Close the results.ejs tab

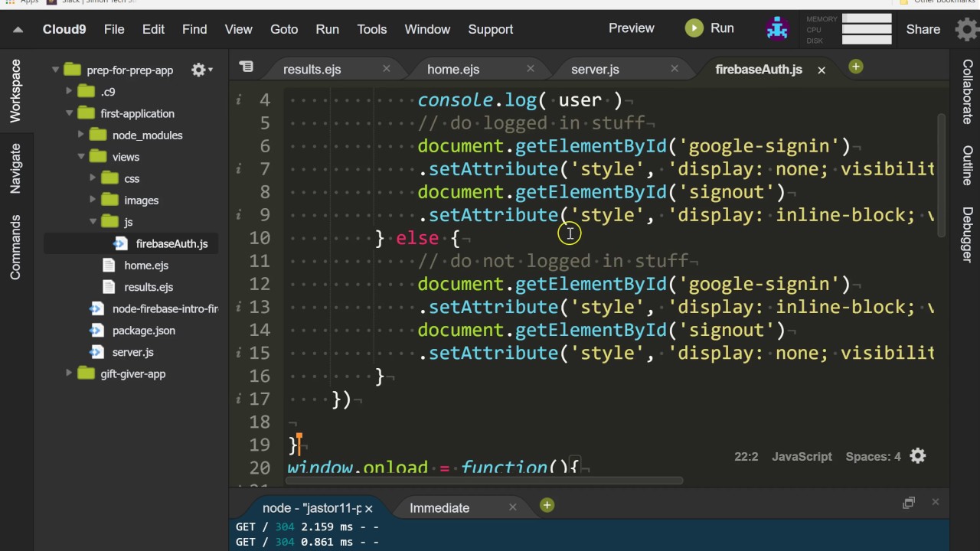(x=386, y=69)
